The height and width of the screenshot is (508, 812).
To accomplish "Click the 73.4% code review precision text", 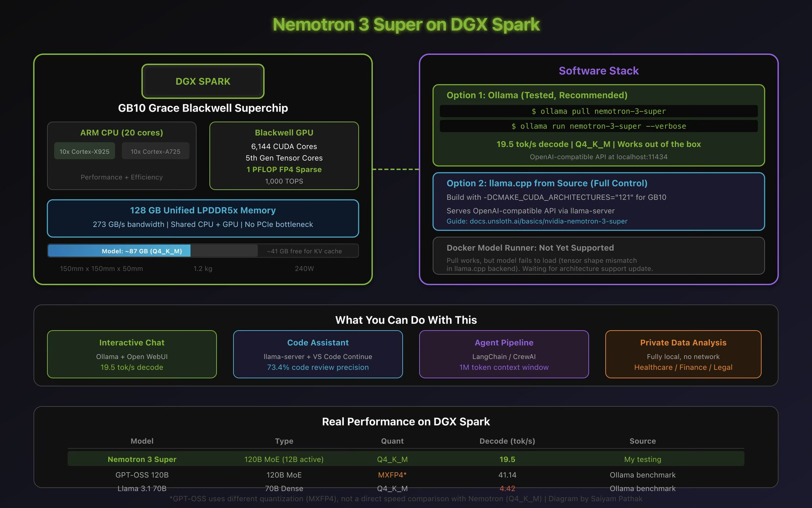I will [318, 368].
